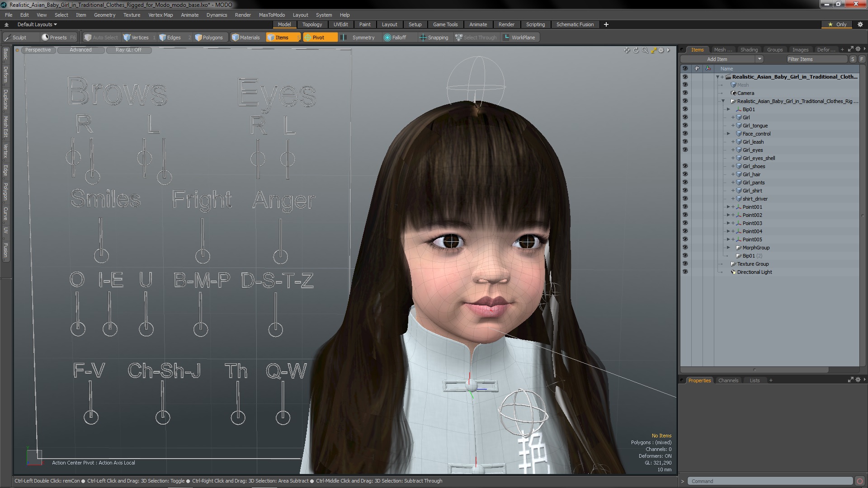The width and height of the screenshot is (868, 488).
Task: Open viewport settings gear
Action: pyautogui.click(x=661, y=50)
